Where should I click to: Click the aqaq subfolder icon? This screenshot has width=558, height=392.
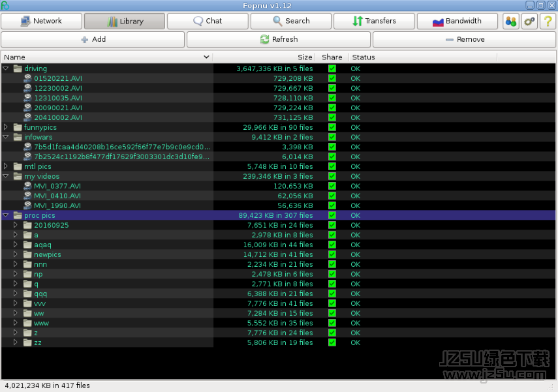(x=27, y=245)
